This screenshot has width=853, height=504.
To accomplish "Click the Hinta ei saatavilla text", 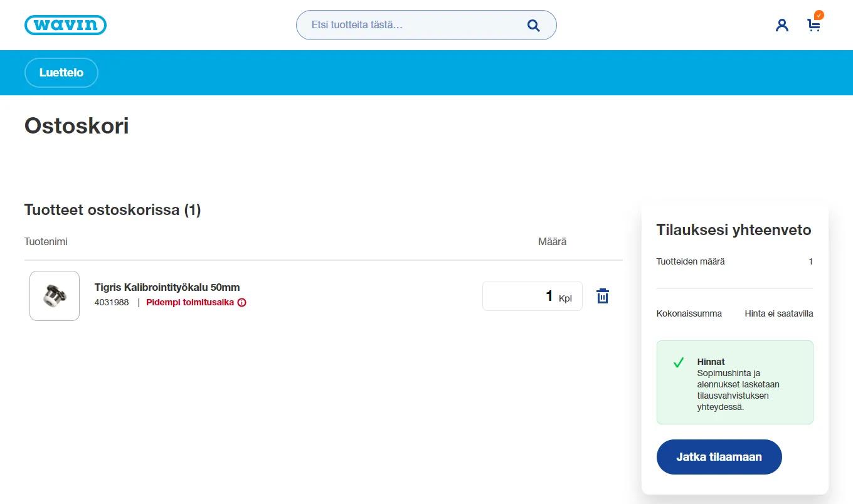I will pos(779,313).
